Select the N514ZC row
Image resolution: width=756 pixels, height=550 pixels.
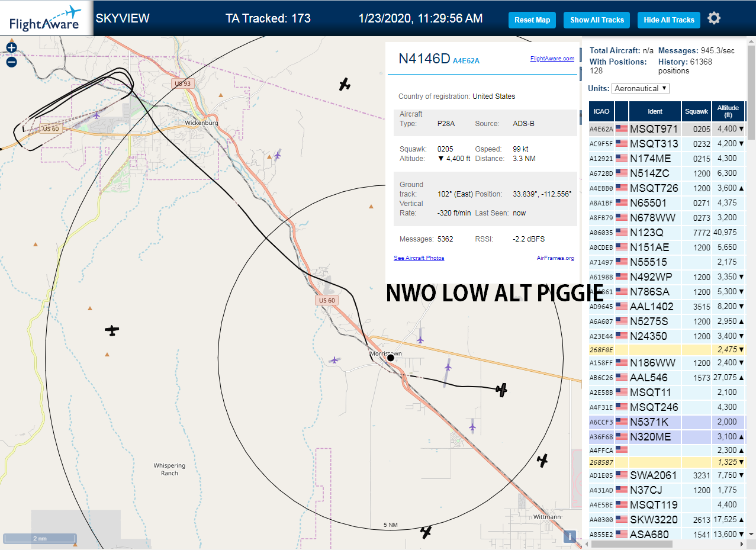pos(667,173)
